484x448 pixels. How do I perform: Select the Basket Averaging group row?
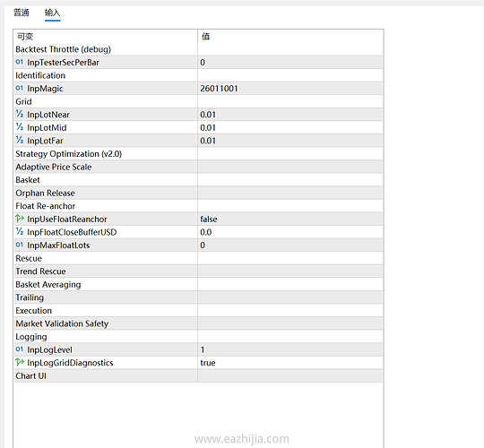pyautogui.click(x=198, y=284)
